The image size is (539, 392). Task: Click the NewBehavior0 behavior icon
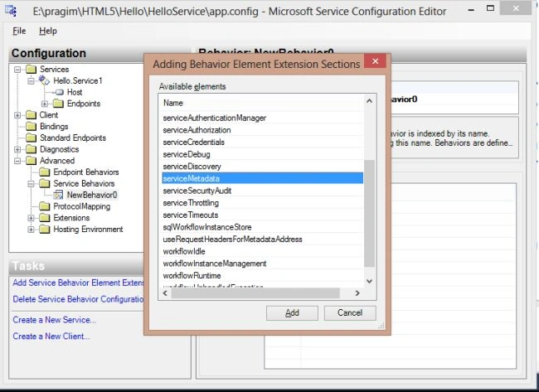click(x=58, y=195)
